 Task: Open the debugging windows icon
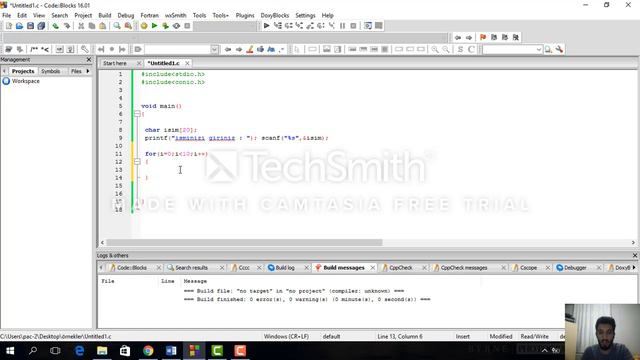(x=368, y=26)
